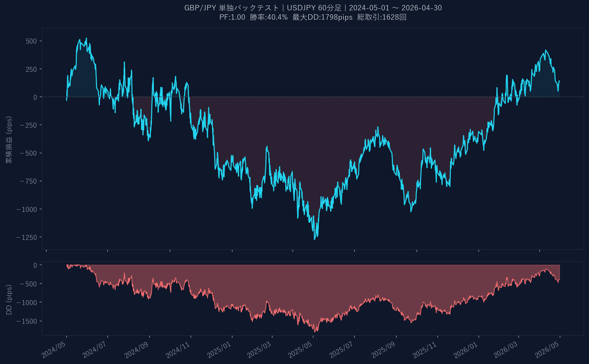This screenshot has height=364, width=589.
Task: Click the "DD (pips)" axis label
Action: point(9,299)
